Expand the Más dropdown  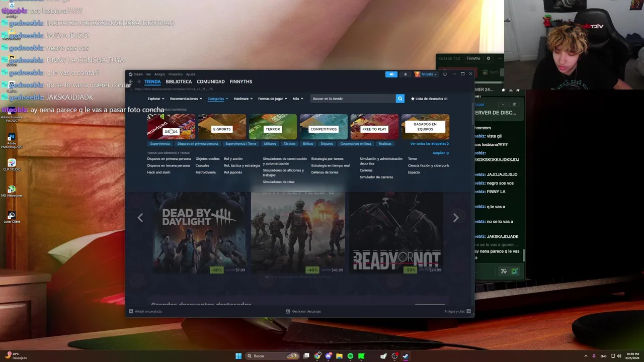297,99
